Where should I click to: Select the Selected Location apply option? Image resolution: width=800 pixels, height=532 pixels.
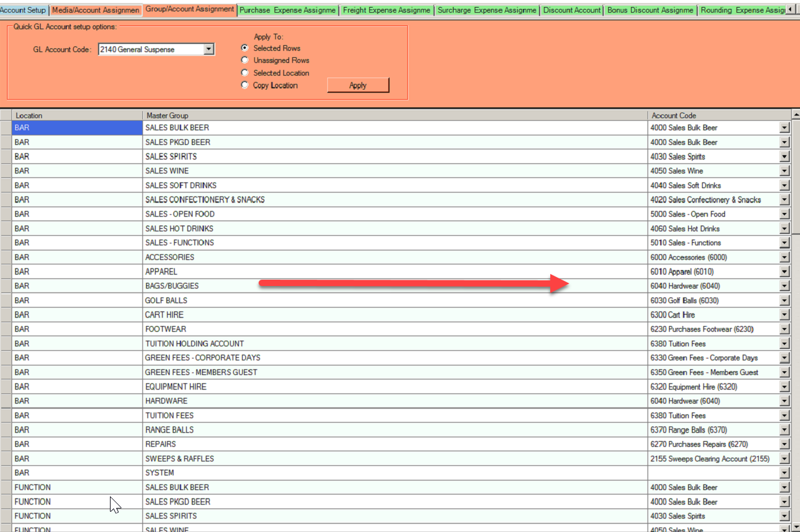245,72
